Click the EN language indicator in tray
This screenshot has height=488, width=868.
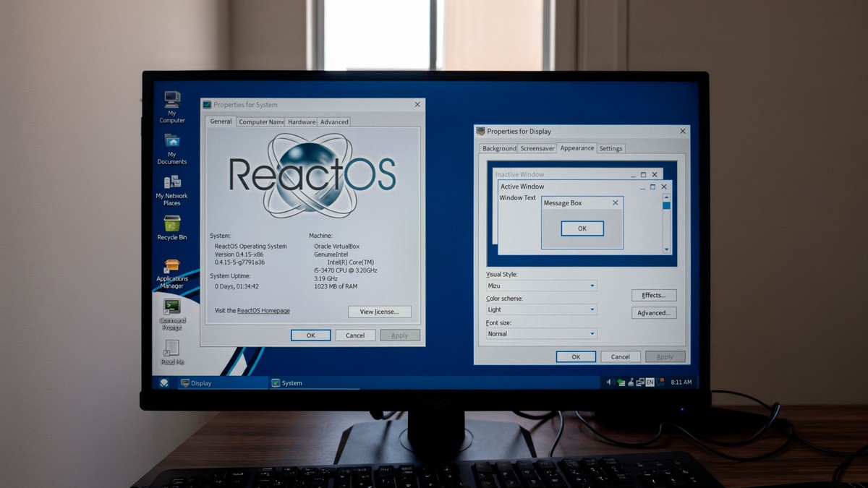(x=650, y=382)
